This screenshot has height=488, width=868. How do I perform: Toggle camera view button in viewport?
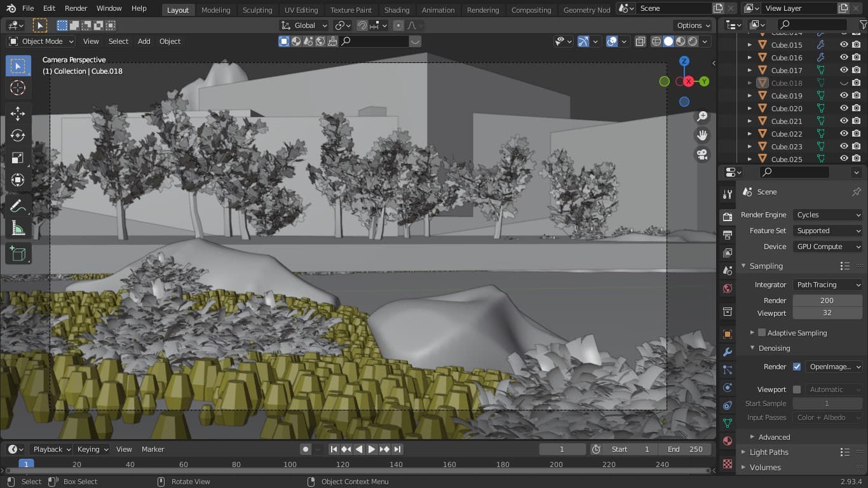tap(702, 154)
